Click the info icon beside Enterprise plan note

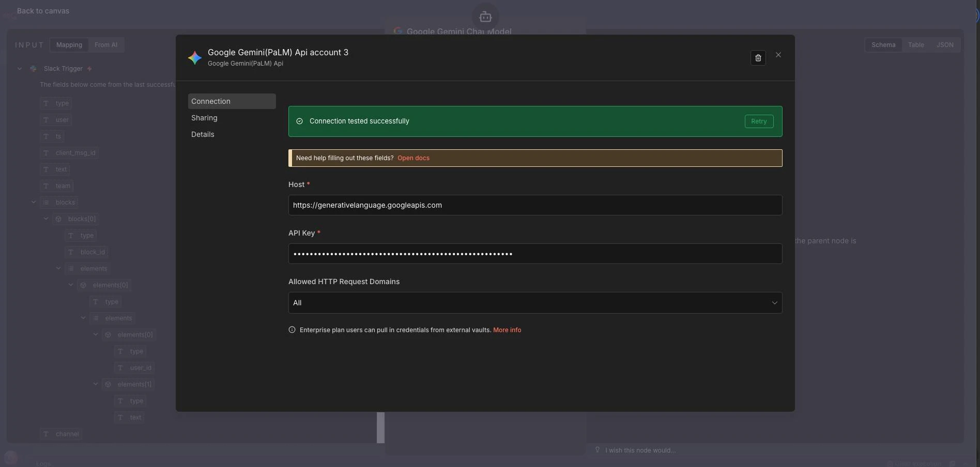292,330
